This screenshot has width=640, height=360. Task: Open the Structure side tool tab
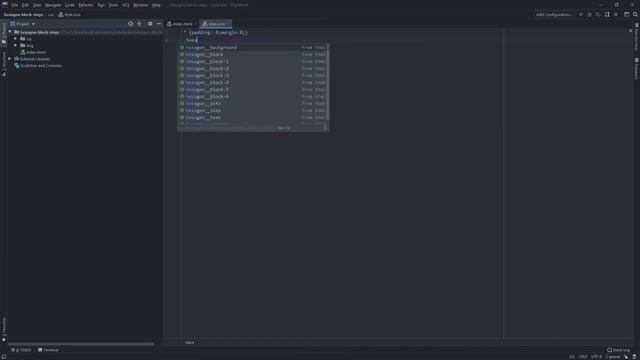[x=4, y=64]
